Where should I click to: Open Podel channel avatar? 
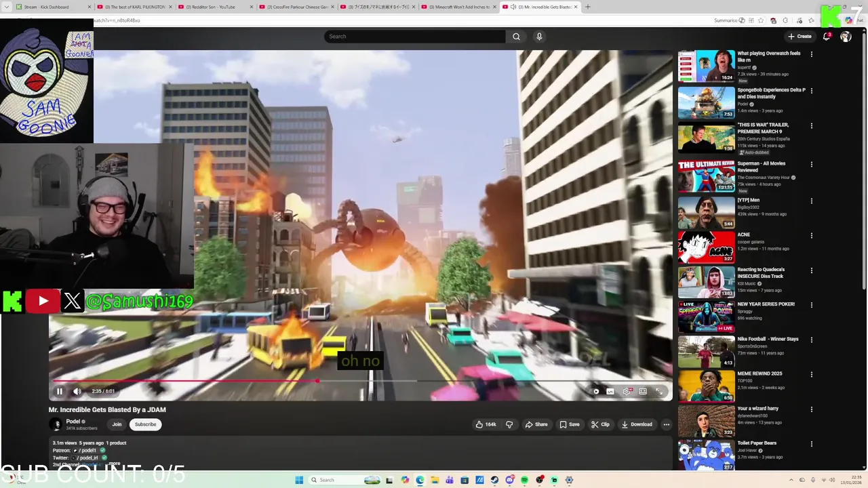pyautogui.click(x=56, y=425)
